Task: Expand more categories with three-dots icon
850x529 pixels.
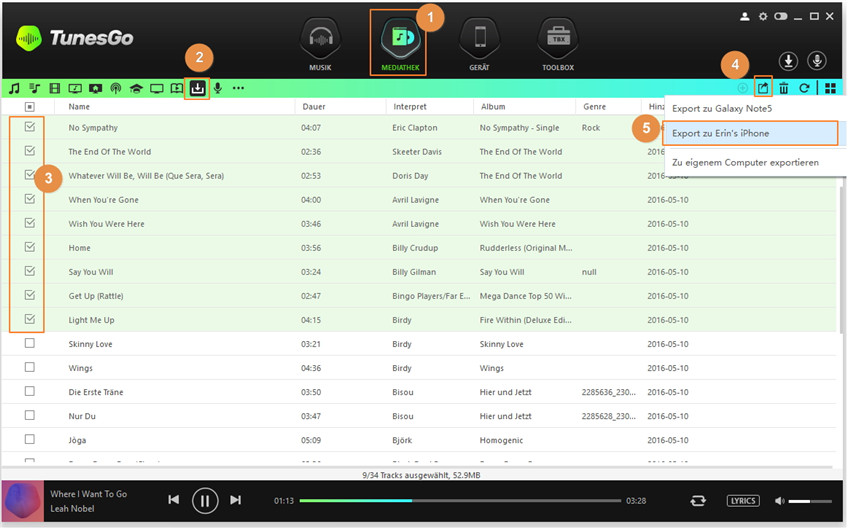Action: (x=238, y=88)
